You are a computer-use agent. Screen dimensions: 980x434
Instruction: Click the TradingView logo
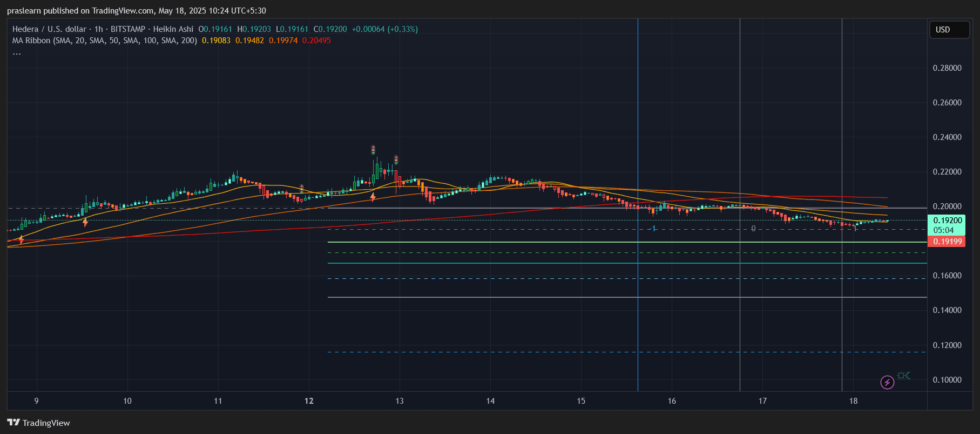click(x=38, y=423)
